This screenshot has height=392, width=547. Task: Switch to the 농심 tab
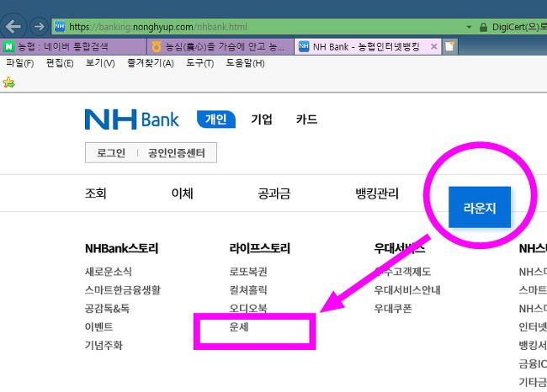pos(220,46)
